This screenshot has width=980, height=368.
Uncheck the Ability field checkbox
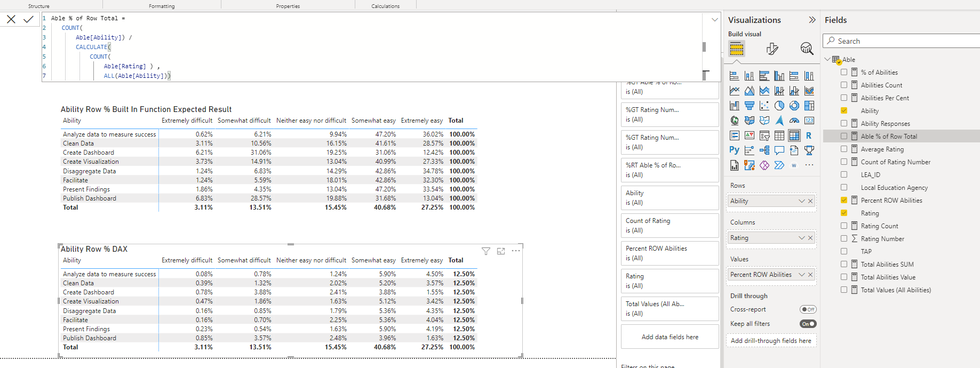click(x=844, y=110)
